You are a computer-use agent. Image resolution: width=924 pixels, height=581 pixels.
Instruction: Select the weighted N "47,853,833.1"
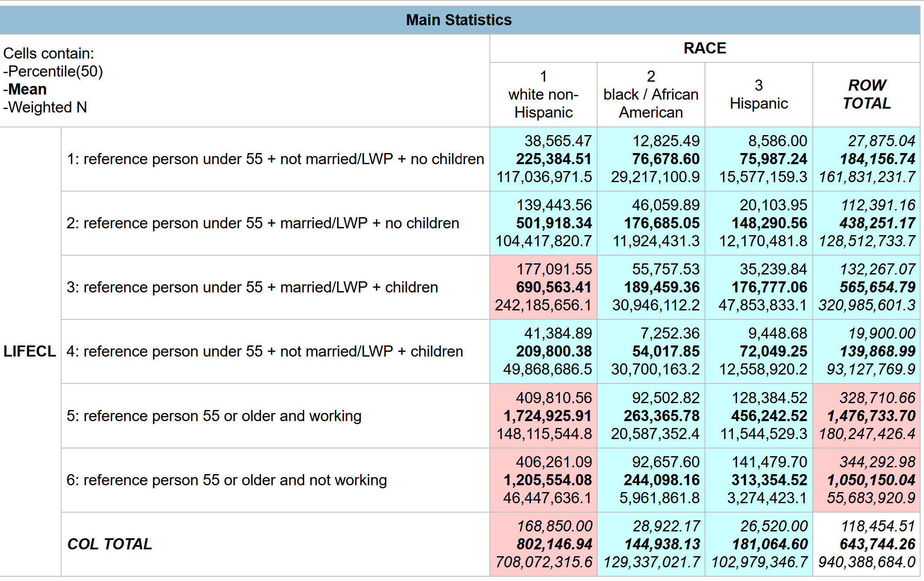tap(763, 305)
